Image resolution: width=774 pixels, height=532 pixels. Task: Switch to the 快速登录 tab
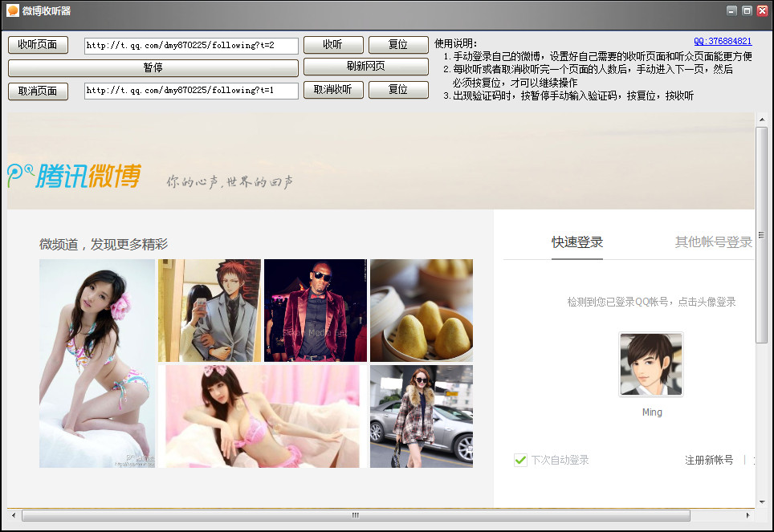(577, 242)
